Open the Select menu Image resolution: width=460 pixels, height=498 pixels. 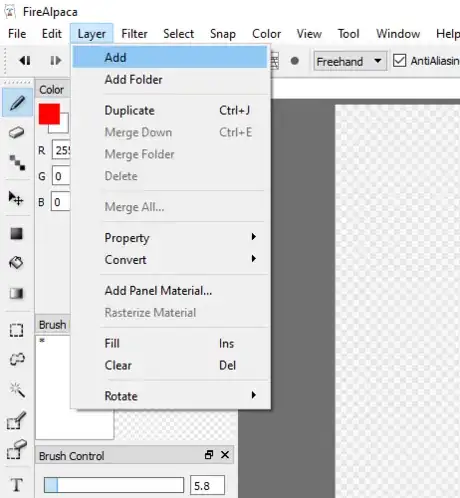pyautogui.click(x=178, y=34)
